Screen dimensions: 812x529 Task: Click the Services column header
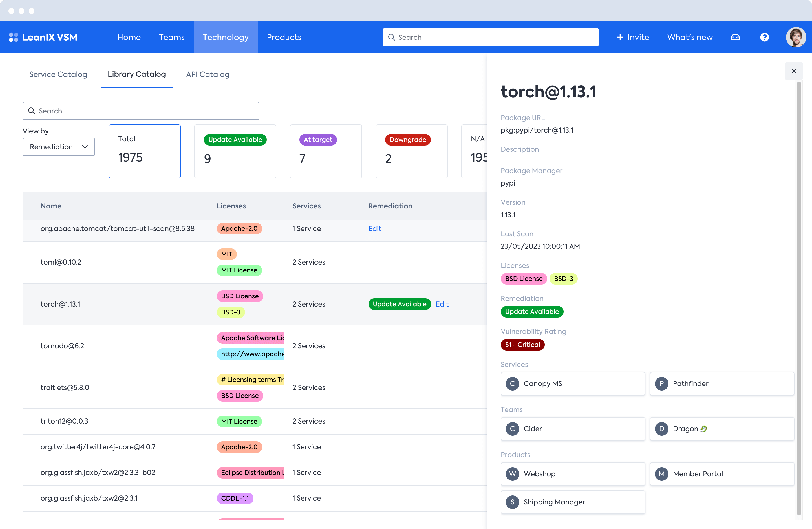pos(306,206)
